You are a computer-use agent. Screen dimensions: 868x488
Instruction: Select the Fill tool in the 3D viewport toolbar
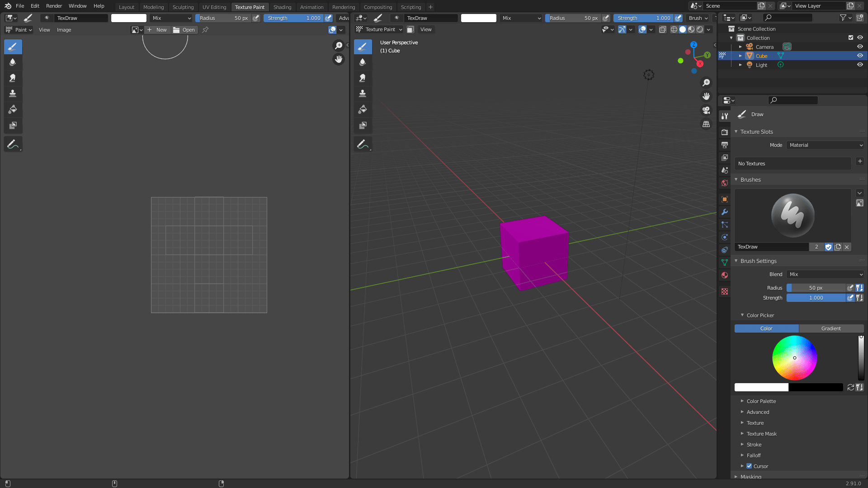(x=363, y=109)
